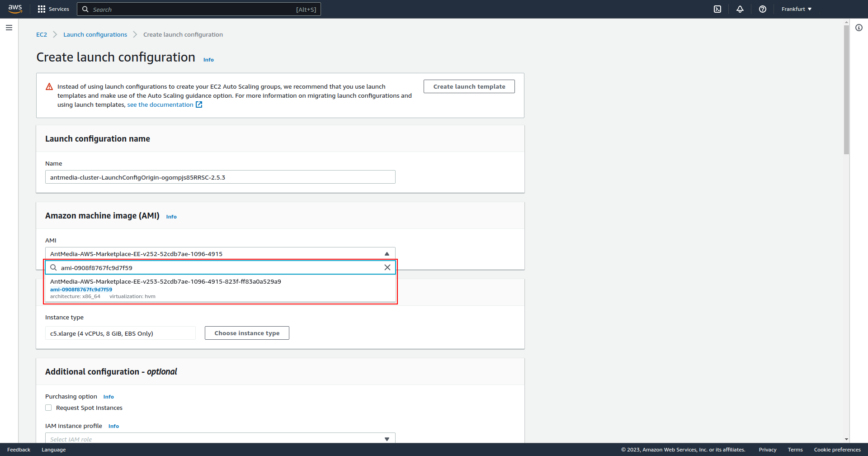Open the Services grid menu
The image size is (868, 456).
[42, 9]
